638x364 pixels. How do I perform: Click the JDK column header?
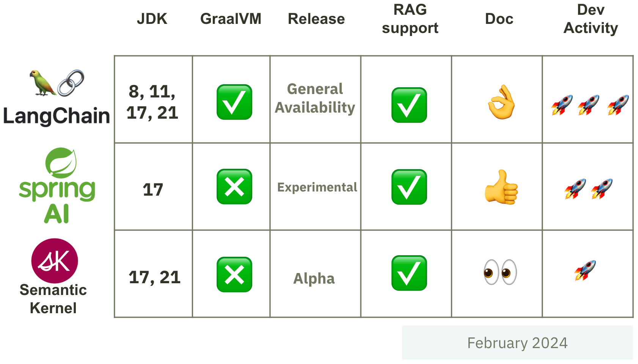pyautogui.click(x=152, y=19)
